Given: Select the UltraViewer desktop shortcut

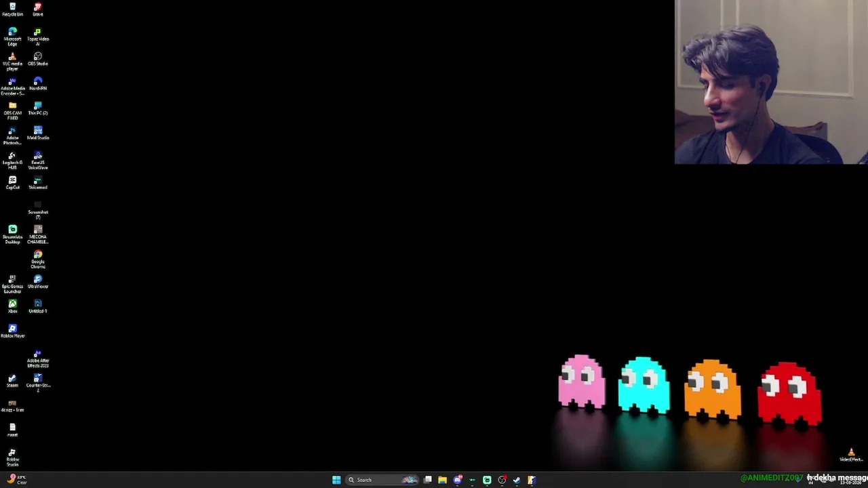Looking at the screenshot, I should point(38,281).
